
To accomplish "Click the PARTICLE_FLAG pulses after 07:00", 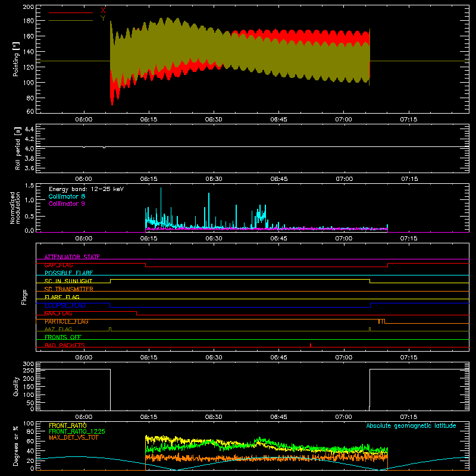I will tap(381, 321).
